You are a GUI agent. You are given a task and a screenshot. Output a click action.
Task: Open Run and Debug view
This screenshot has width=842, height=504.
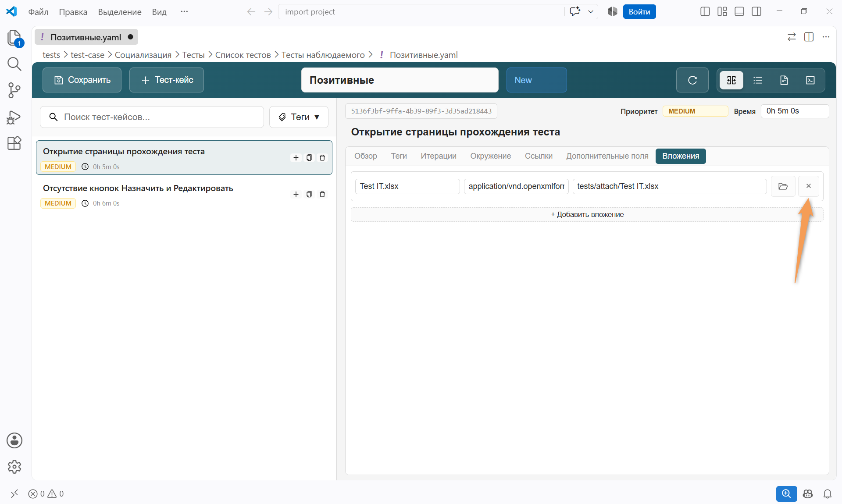14,117
